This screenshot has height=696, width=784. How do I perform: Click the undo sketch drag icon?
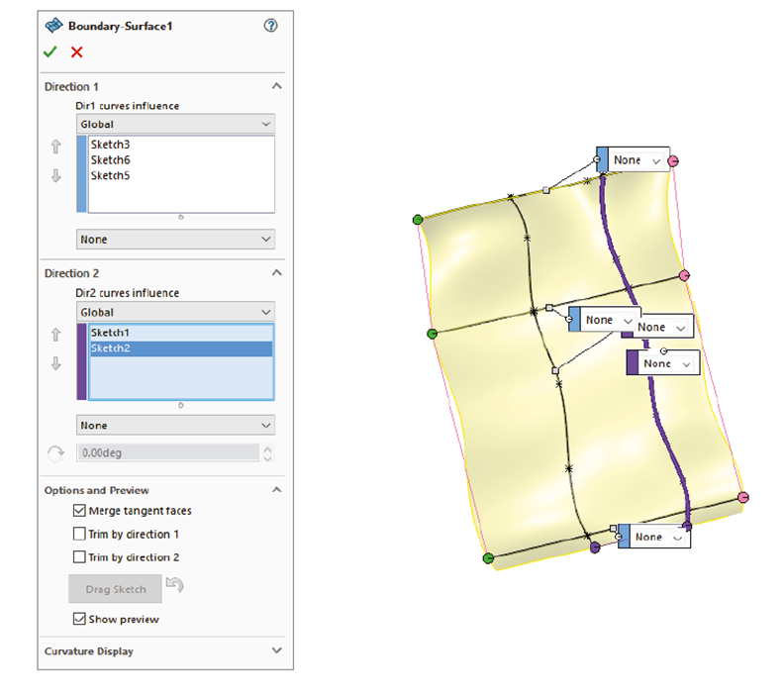tap(175, 584)
